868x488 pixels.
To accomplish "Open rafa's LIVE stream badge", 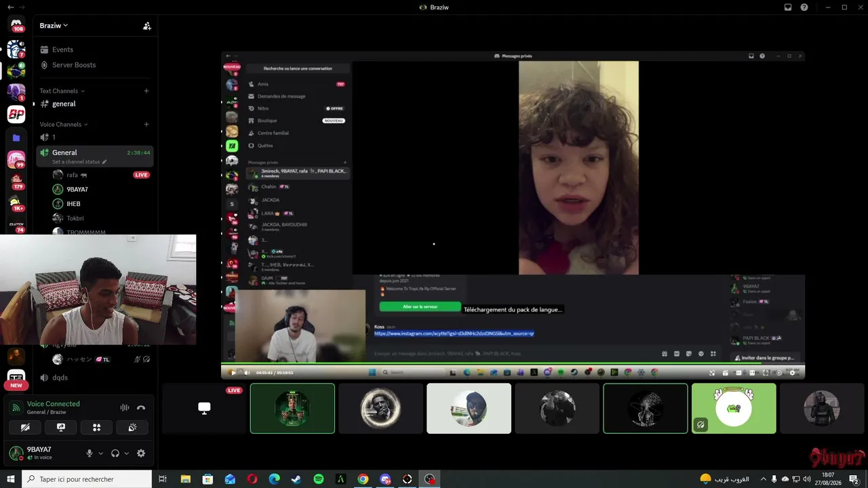I will pyautogui.click(x=141, y=175).
